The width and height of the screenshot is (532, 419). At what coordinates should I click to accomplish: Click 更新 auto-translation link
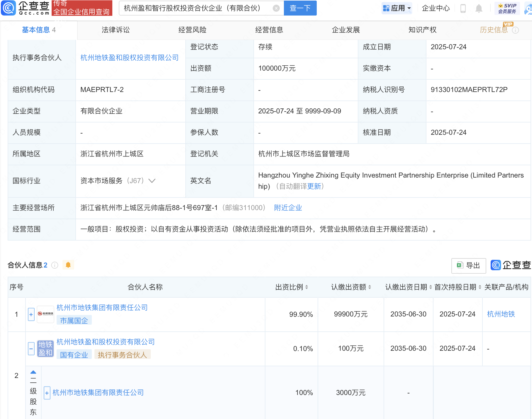pos(314,186)
